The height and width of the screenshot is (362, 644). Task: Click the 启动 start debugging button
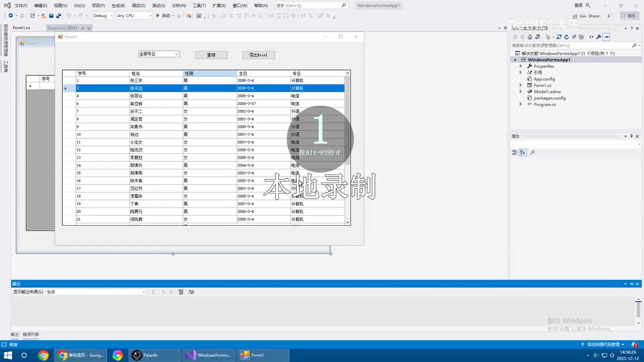click(x=163, y=16)
